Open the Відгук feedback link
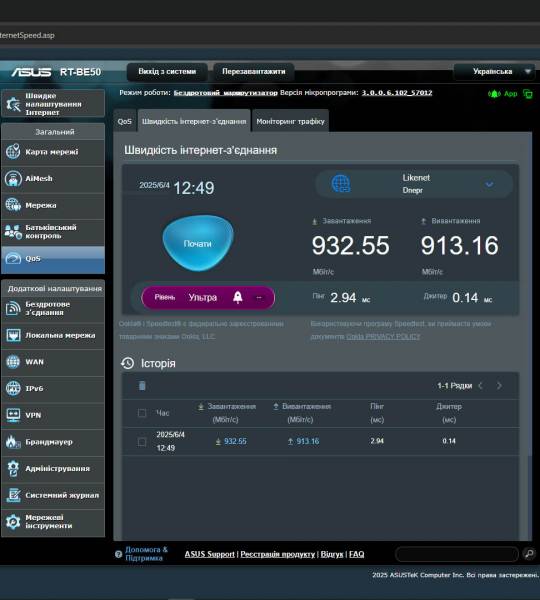540x600 pixels. pyautogui.click(x=332, y=554)
